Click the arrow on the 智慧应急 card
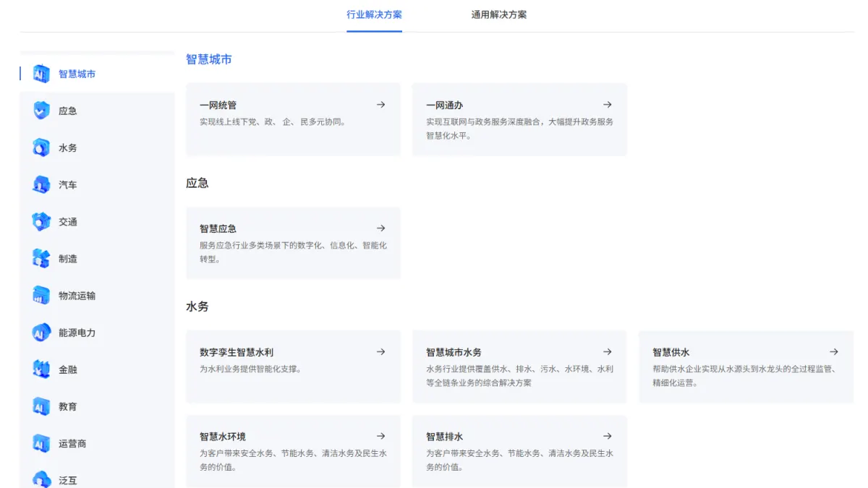The height and width of the screenshot is (488, 868). coord(381,228)
